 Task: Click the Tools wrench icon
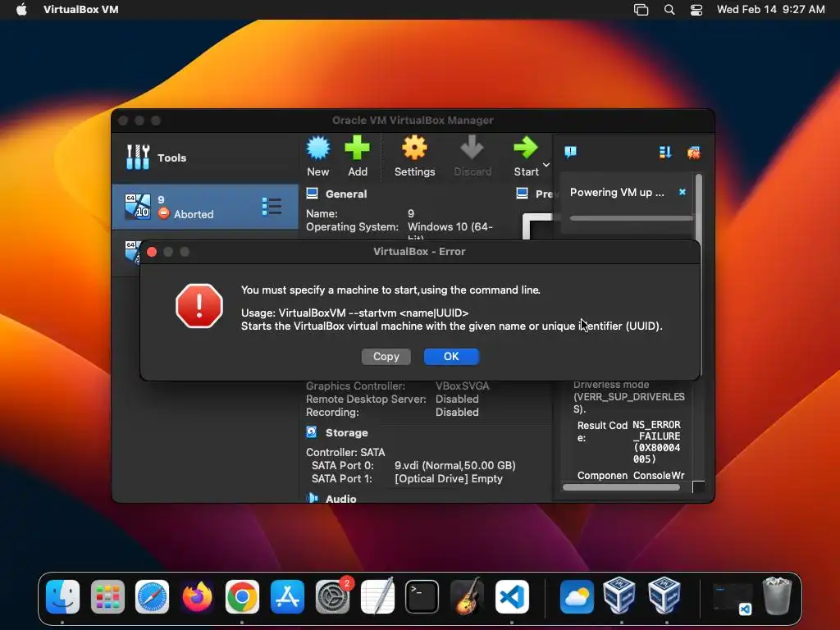tap(138, 157)
